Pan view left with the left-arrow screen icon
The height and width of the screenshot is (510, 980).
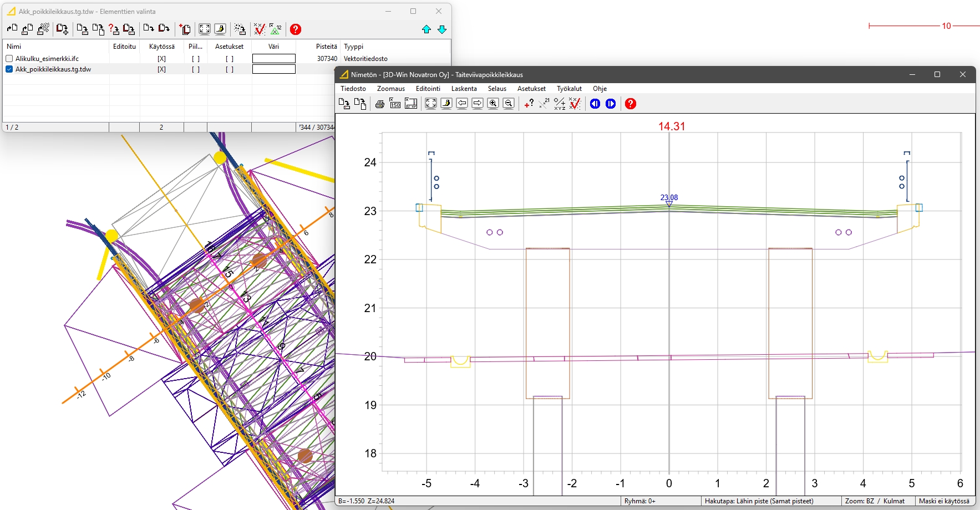click(462, 104)
